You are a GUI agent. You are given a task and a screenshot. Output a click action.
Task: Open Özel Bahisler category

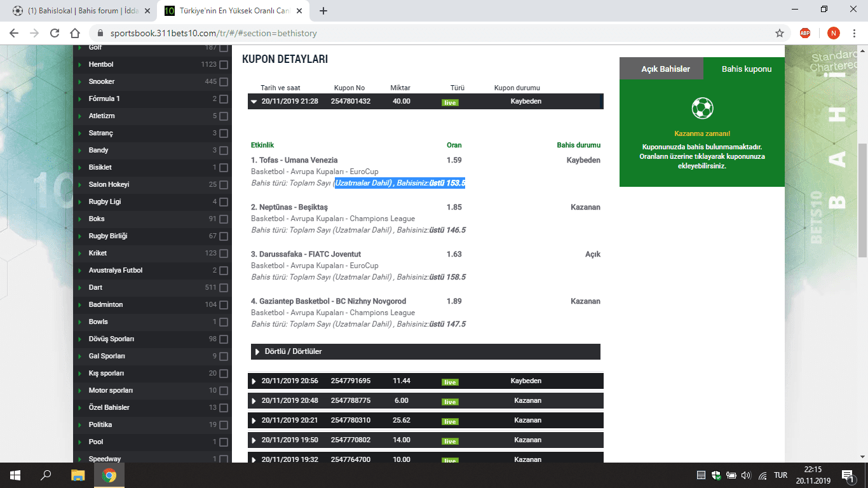pyautogui.click(x=109, y=407)
